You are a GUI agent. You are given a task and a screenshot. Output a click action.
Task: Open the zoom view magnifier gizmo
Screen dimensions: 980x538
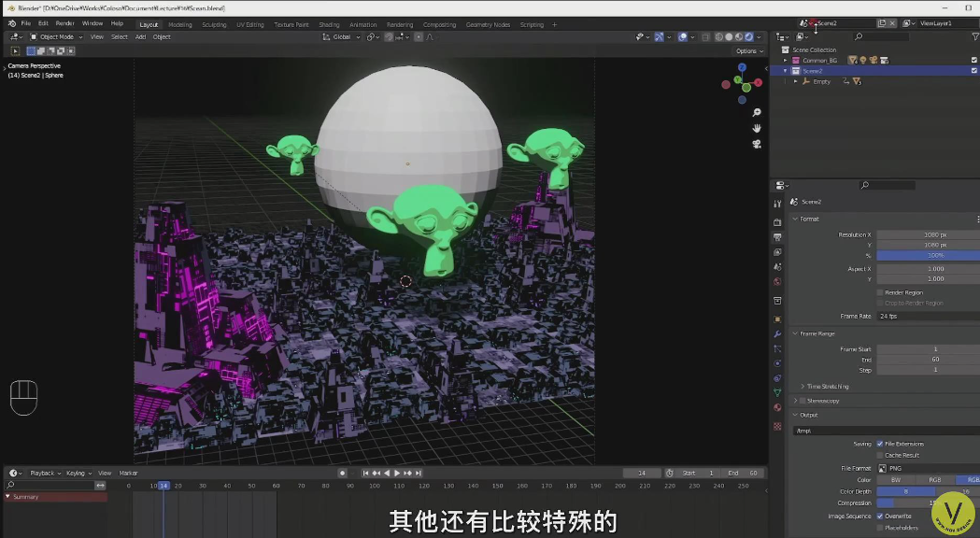pos(756,112)
